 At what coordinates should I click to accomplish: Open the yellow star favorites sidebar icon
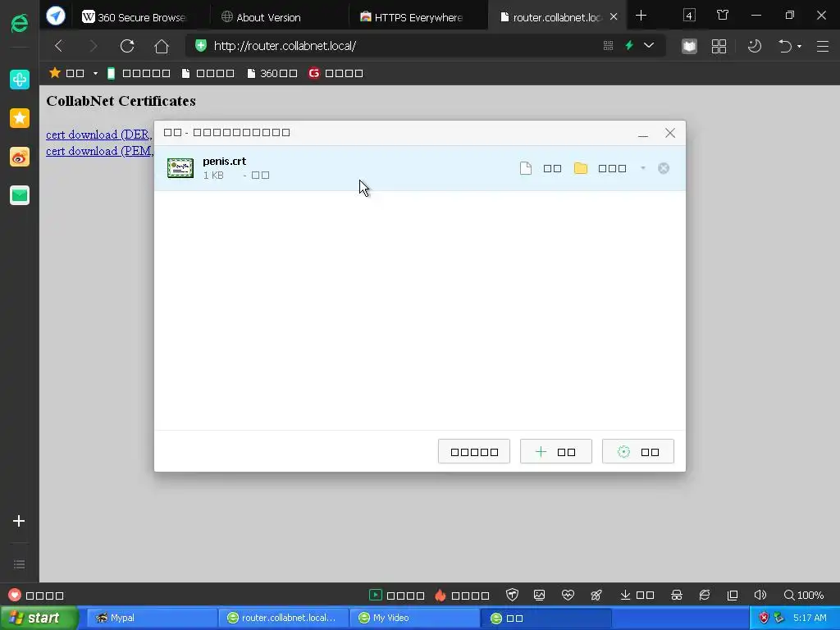[x=20, y=118]
